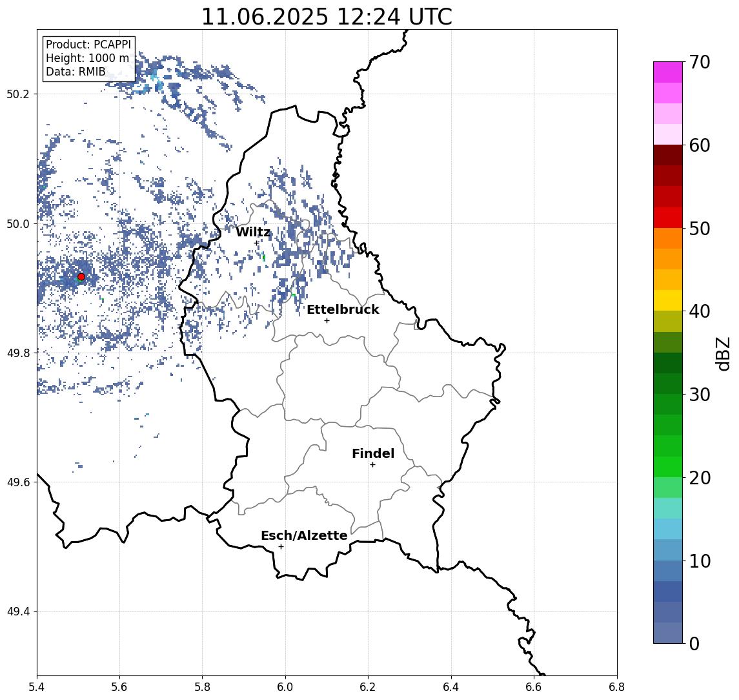
Task: Click the colorbar tick label 30
Action: coord(700,395)
